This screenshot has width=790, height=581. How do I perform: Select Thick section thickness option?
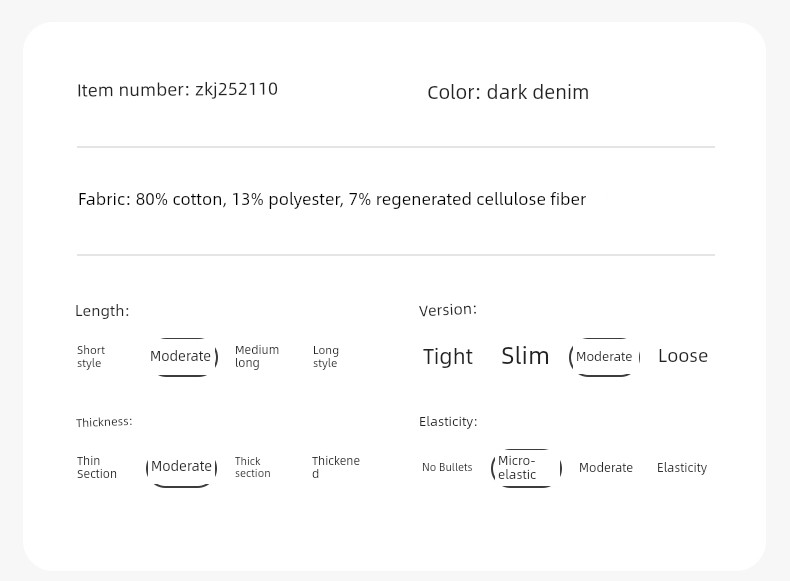click(252, 467)
